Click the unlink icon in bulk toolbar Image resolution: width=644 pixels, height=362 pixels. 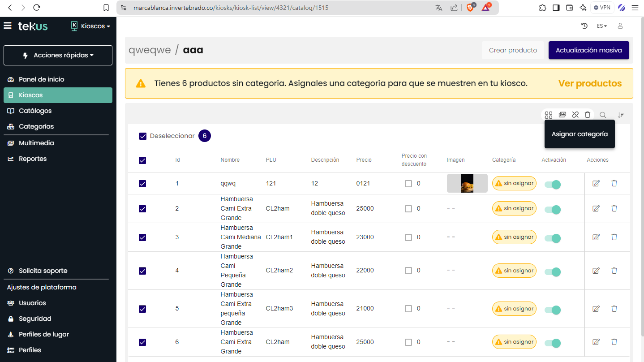tap(575, 115)
